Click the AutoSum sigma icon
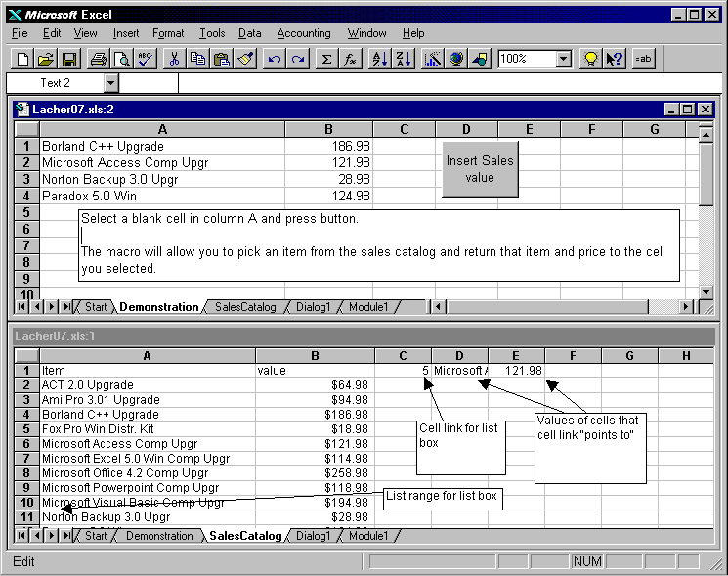Screen dimensions: 728x576 (326, 59)
